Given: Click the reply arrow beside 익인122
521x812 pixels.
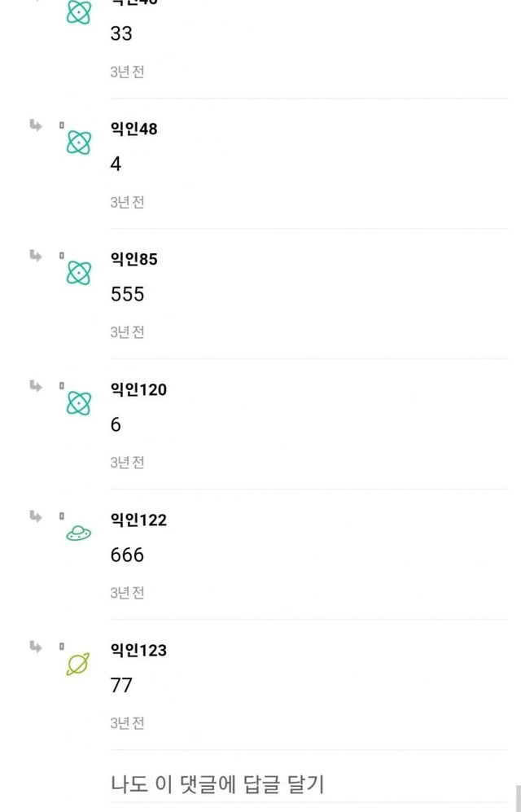Looking at the screenshot, I should [36, 516].
